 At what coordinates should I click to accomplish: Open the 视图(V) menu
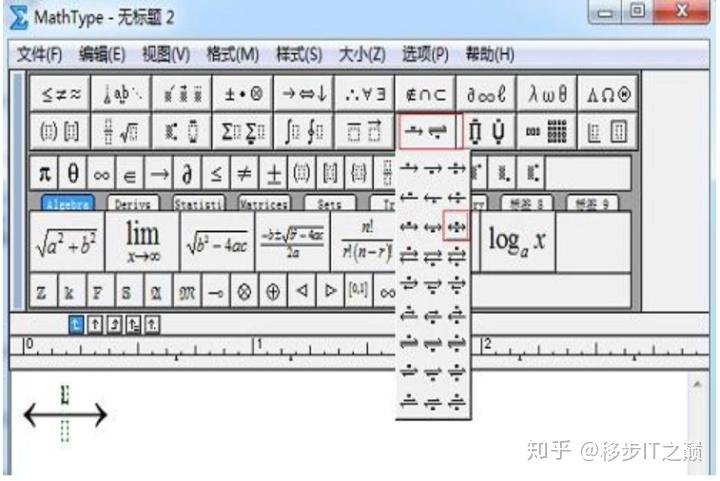[x=166, y=55]
